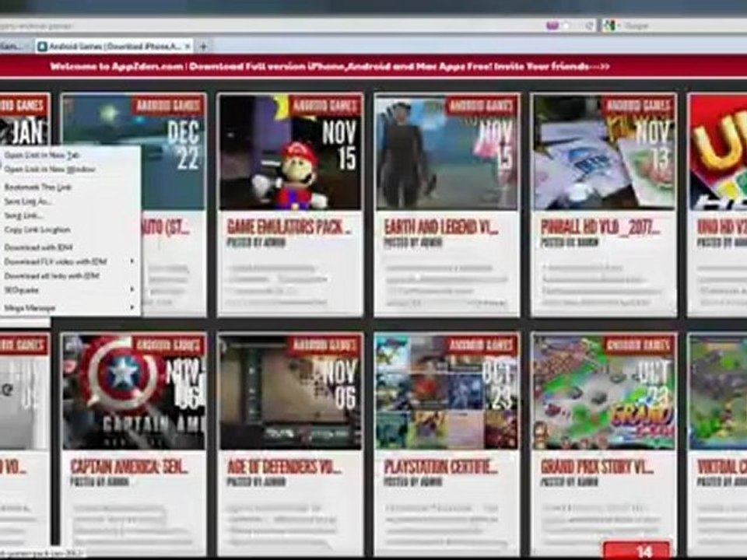Open Age of Defenders thumbnail image
Screen dimensions: 747x560
click(x=290, y=392)
